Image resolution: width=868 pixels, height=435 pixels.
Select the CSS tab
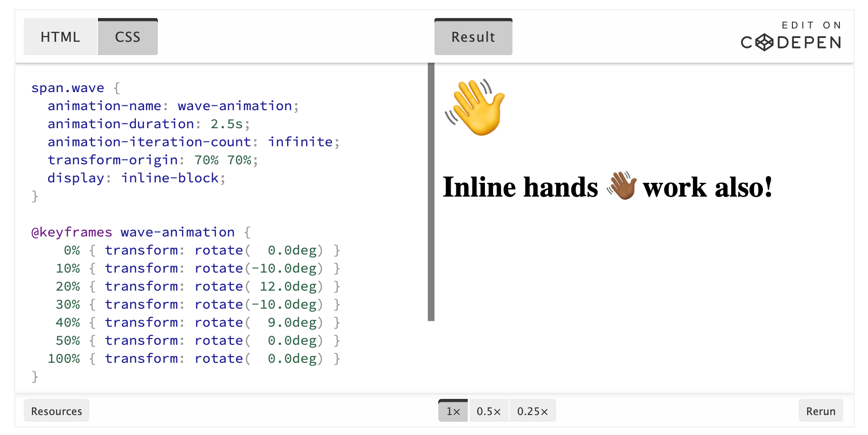point(127,37)
